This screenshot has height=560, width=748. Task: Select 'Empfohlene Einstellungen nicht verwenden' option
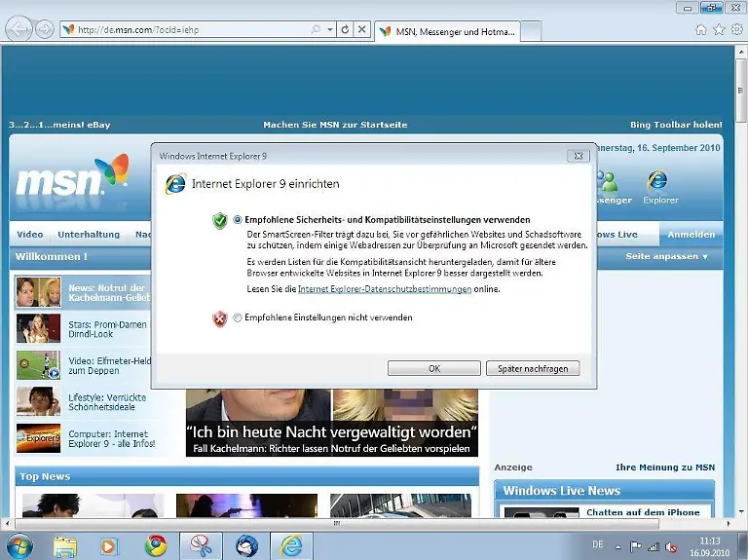pyautogui.click(x=238, y=317)
